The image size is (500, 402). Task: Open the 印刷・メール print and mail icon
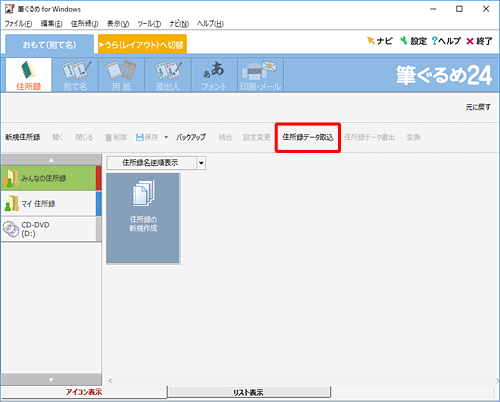260,75
